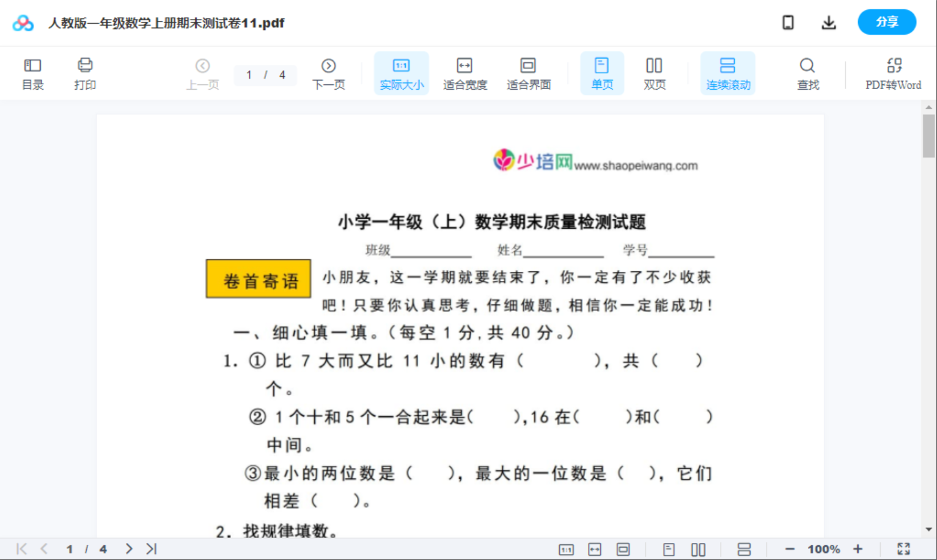
Task: Open the 打印 print dialog
Action: [x=85, y=73]
